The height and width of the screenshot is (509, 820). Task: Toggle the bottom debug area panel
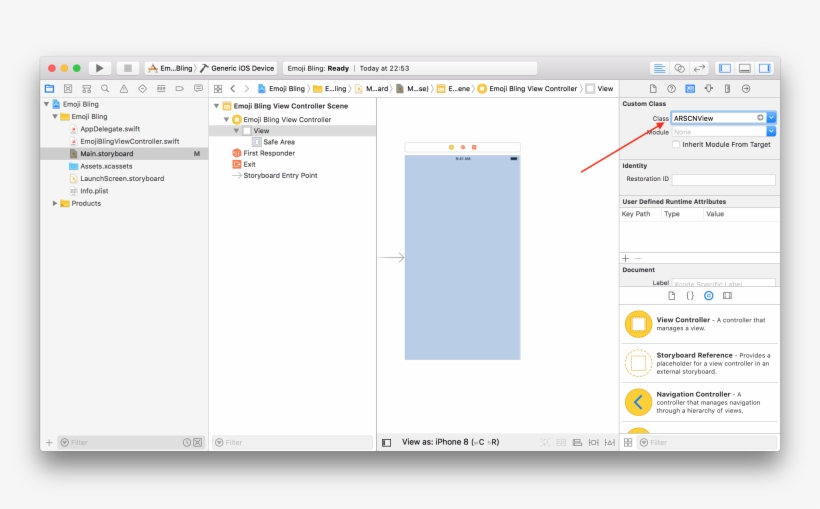coord(745,68)
